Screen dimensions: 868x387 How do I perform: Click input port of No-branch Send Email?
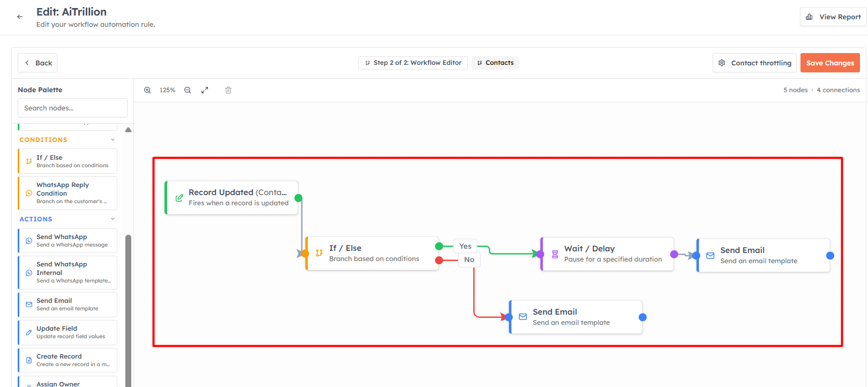(509, 317)
